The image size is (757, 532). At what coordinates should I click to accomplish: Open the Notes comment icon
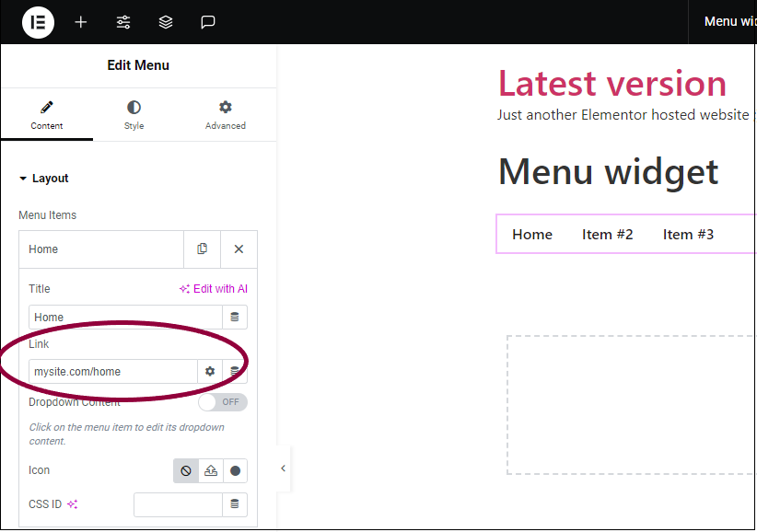point(207,22)
